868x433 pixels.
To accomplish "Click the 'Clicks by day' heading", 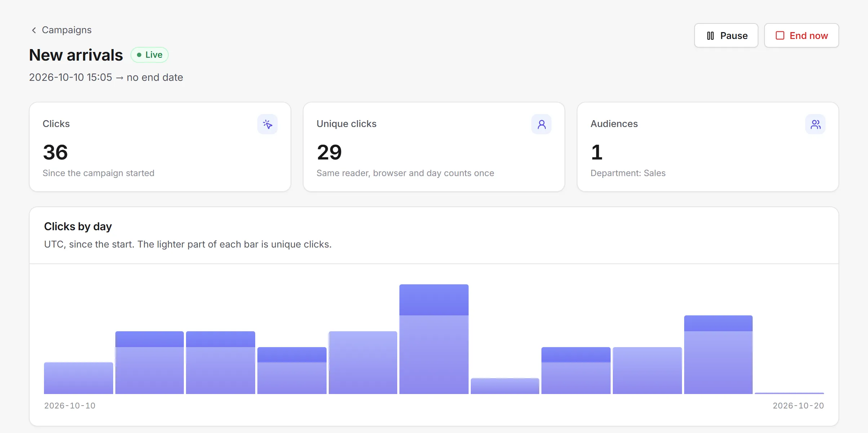I will coord(78,226).
